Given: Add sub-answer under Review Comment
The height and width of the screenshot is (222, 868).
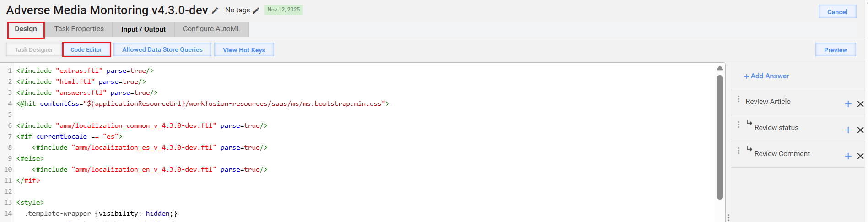Looking at the screenshot, I should click(x=848, y=156).
